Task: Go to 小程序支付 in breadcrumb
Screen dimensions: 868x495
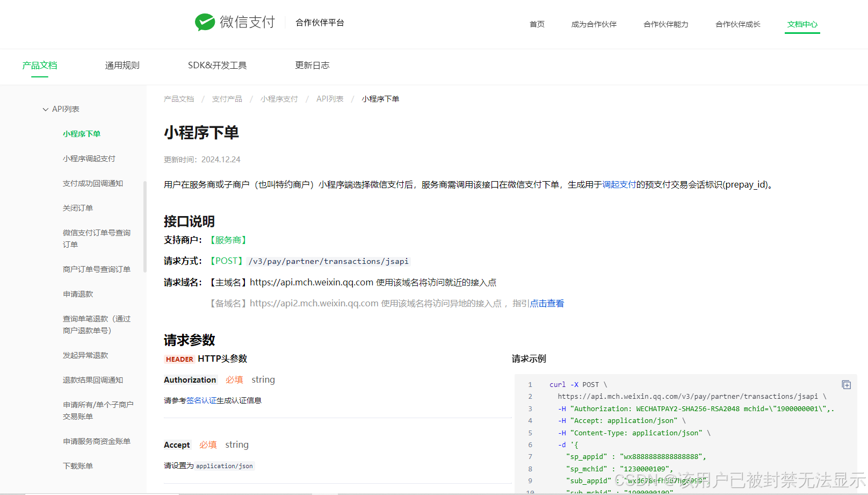Action: tap(279, 99)
